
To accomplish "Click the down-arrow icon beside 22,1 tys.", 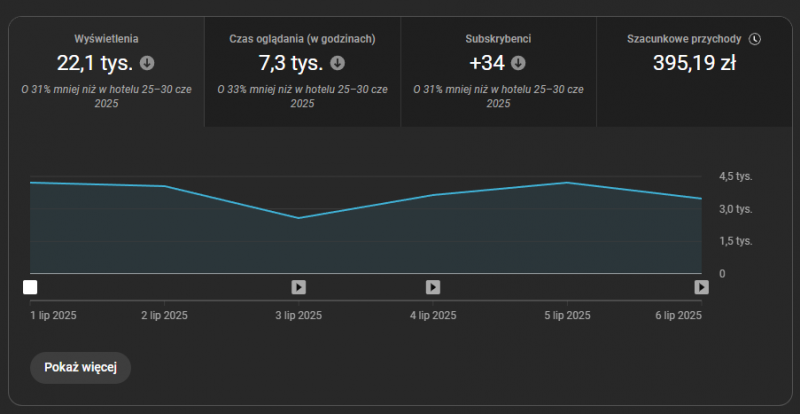I will tap(147, 63).
